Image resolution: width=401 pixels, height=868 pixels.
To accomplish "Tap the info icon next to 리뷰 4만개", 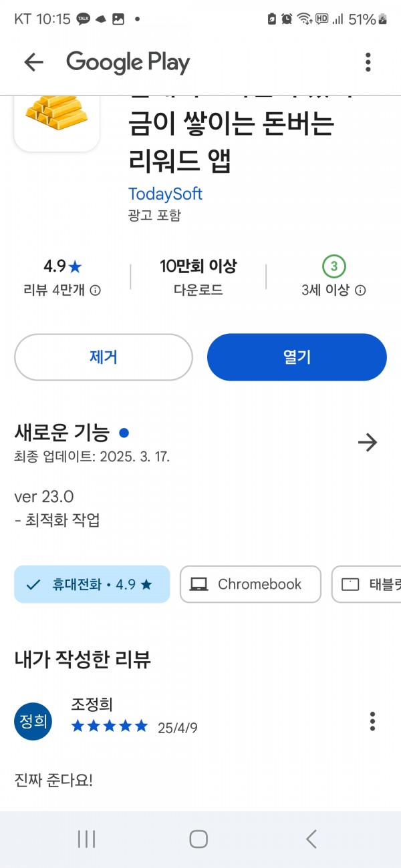I will pyautogui.click(x=96, y=290).
